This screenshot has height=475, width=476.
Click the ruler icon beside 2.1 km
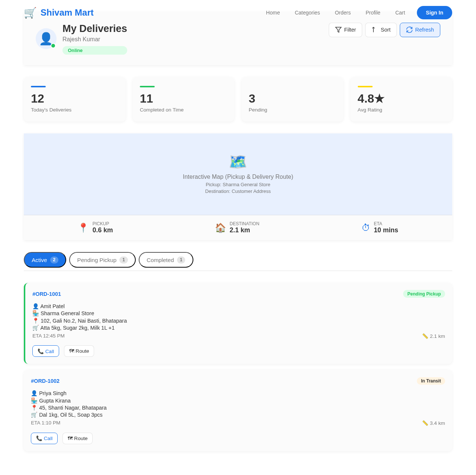pos(425,336)
